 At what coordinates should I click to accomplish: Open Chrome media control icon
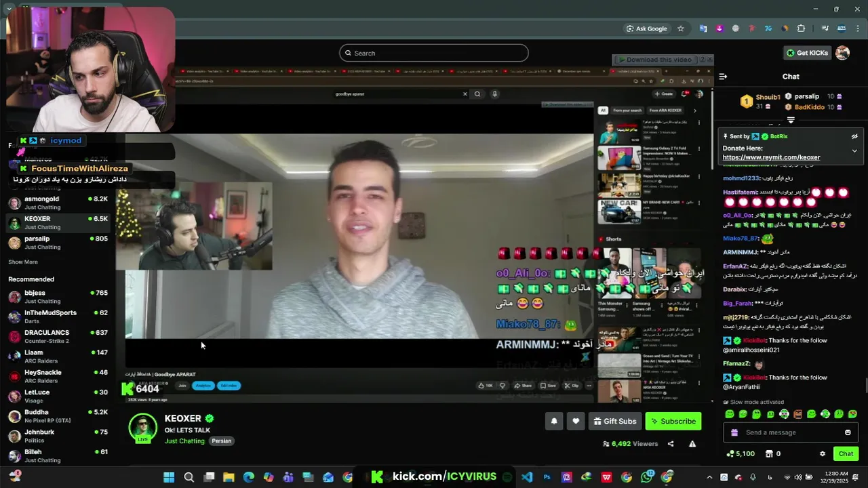825,28
